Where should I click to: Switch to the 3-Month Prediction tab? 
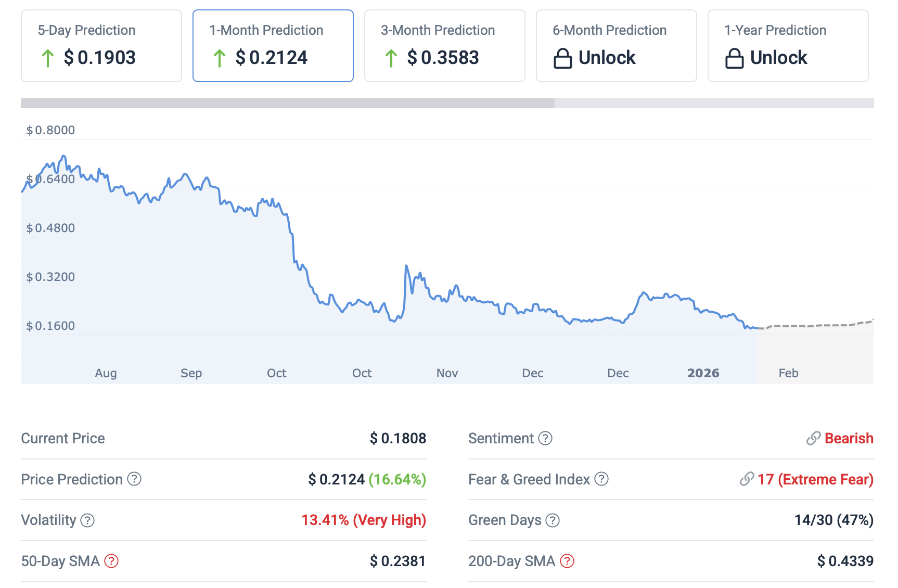click(445, 46)
